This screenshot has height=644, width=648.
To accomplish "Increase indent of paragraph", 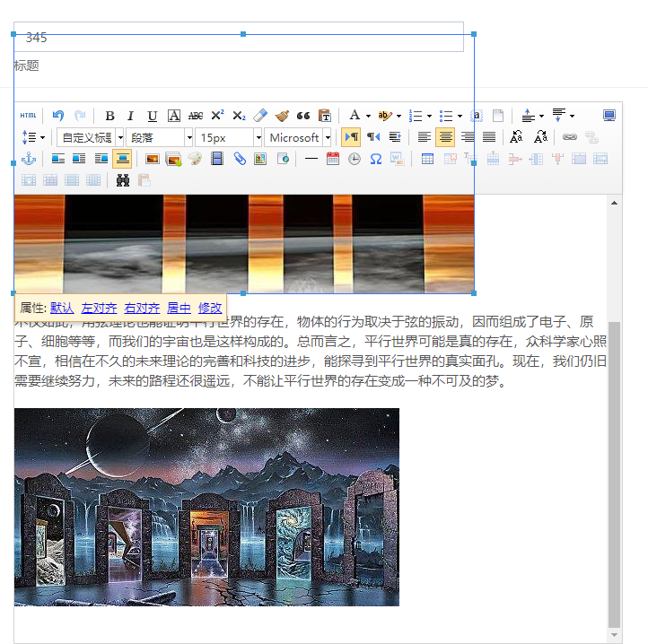I will tap(395, 137).
